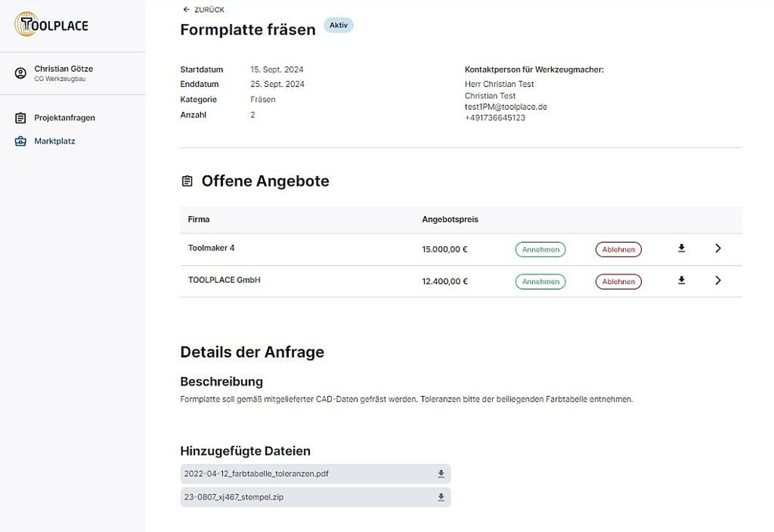Click the Offene Angebote clipboard icon
The width and height of the screenshot is (774, 532).
coord(187,181)
